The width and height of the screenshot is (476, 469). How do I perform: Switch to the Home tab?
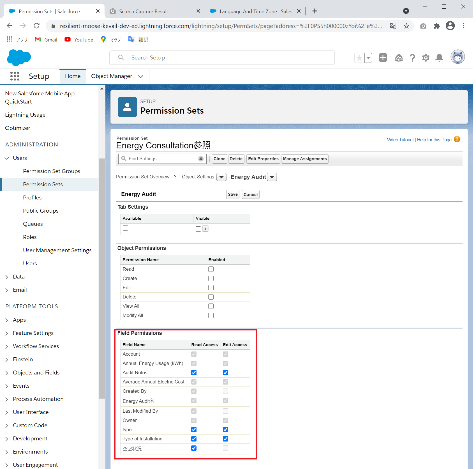(73, 76)
